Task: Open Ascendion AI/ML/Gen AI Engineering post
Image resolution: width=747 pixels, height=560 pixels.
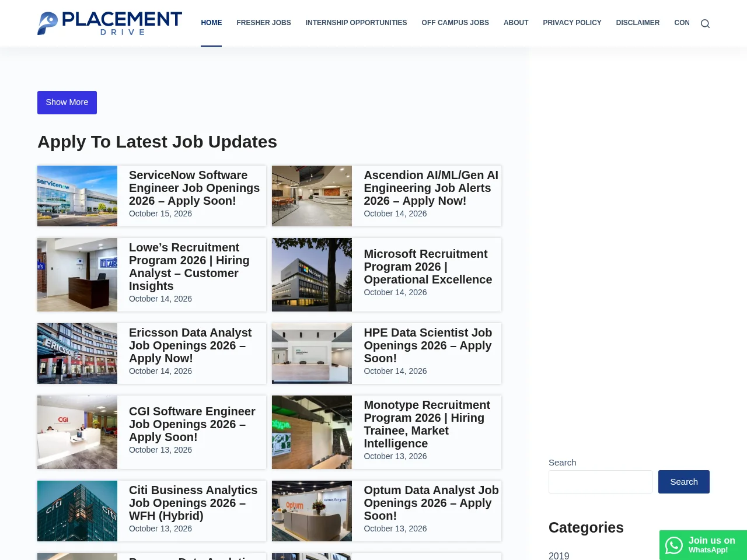Action: click(431, 188)
